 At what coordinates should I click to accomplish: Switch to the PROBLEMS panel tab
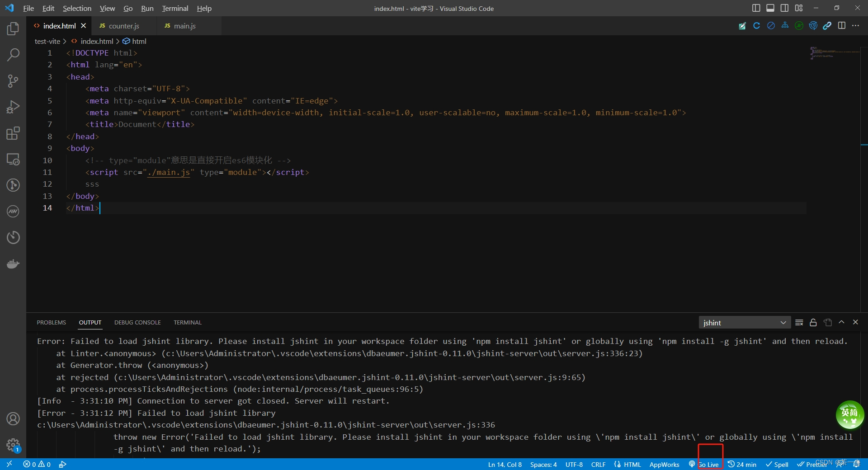tap(51, 323)
